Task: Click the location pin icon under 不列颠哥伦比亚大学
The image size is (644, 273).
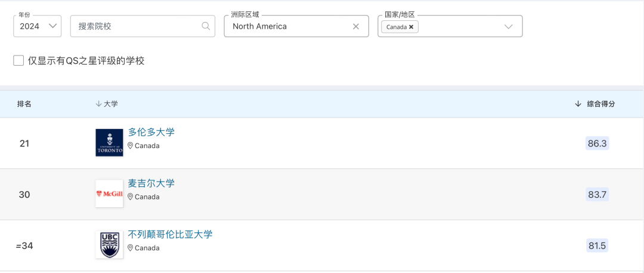Action: tap(130, 247)
